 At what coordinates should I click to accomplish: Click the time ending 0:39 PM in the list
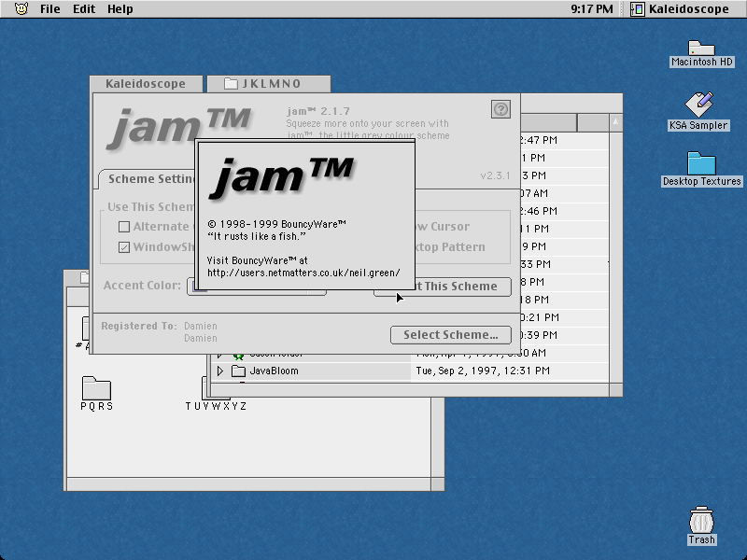tap(539, 335)
